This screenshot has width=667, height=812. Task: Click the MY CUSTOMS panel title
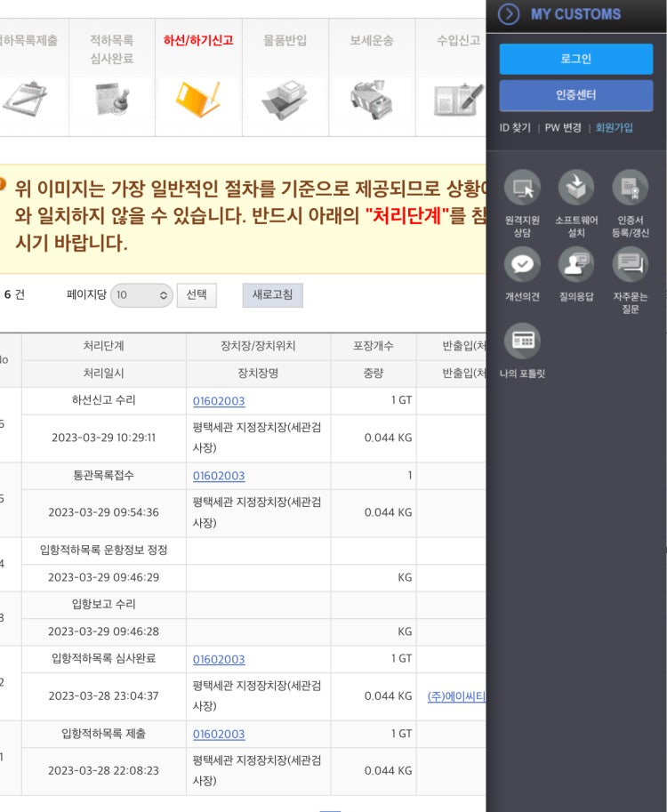[576, 14]
